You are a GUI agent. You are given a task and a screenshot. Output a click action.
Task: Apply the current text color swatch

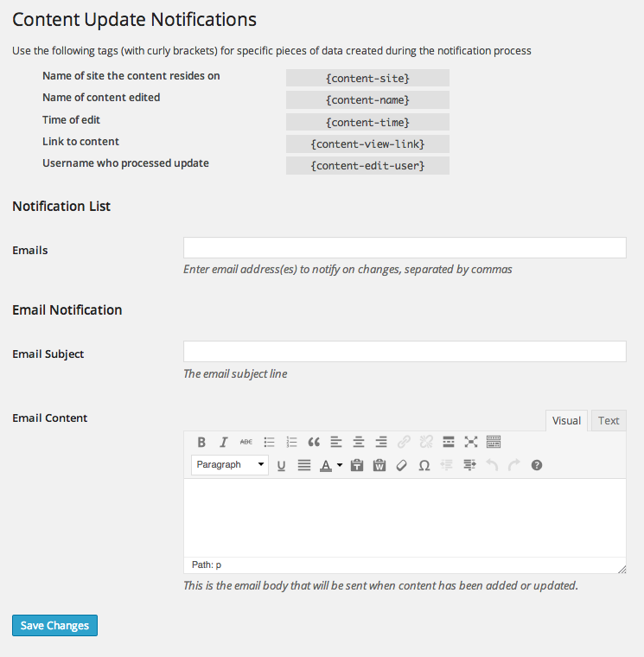point(326,465)
